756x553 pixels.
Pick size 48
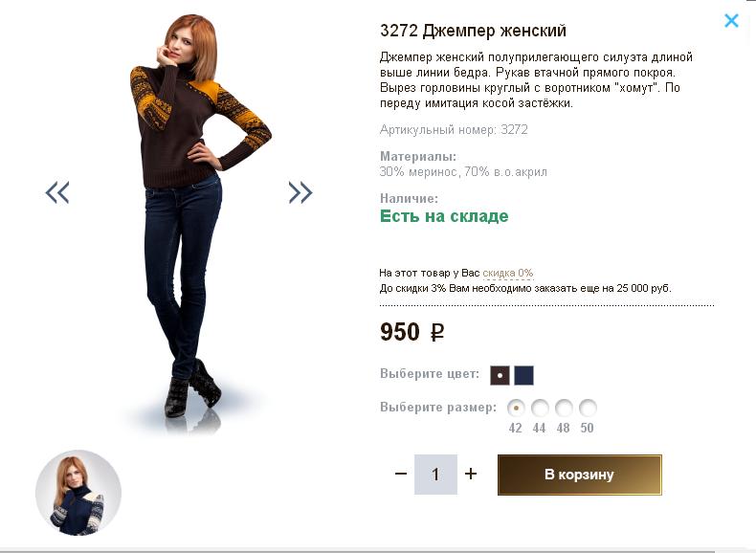click(x=564, y=408)
